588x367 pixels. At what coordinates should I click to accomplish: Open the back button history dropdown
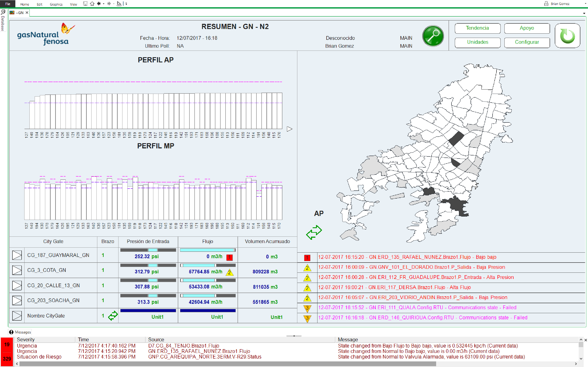(x=104, y=4)
